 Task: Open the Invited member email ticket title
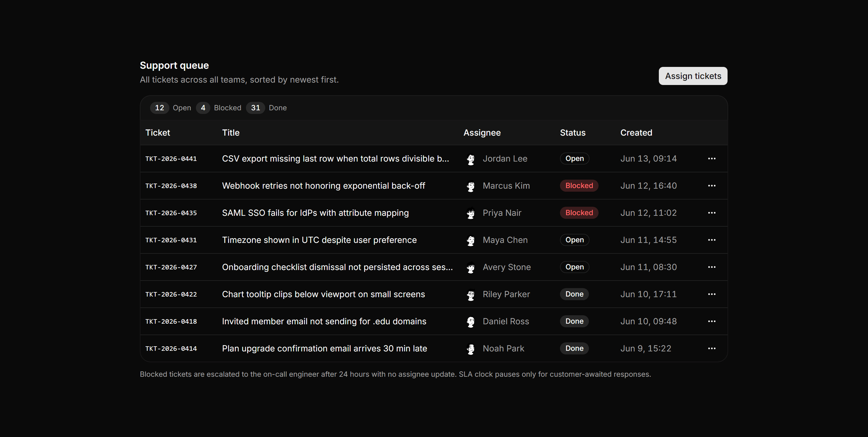[324, 322]
